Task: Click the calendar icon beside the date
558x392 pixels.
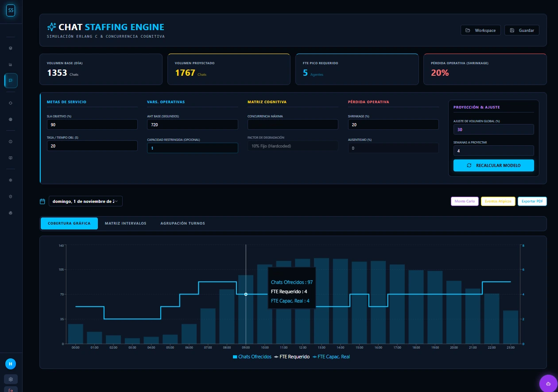Action: point(43,201)
